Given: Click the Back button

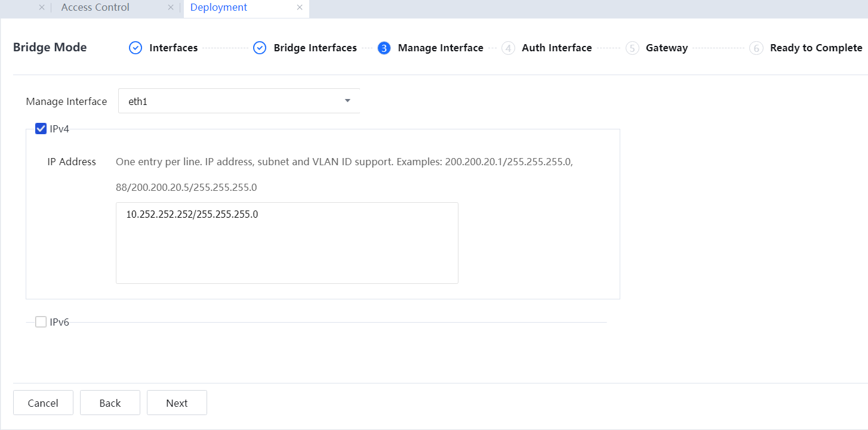Looking at the screenshot, I should tap(110, 403).
